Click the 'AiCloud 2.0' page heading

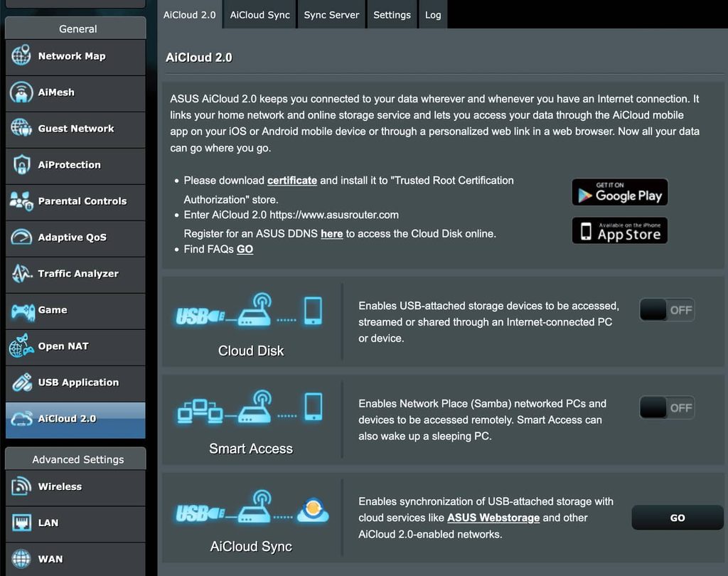pos(199,57)
